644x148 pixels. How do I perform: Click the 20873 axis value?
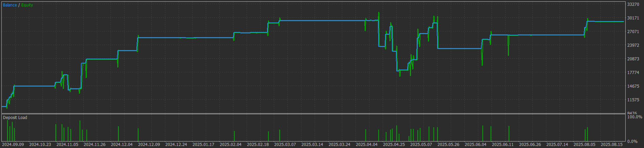(633, 59)
